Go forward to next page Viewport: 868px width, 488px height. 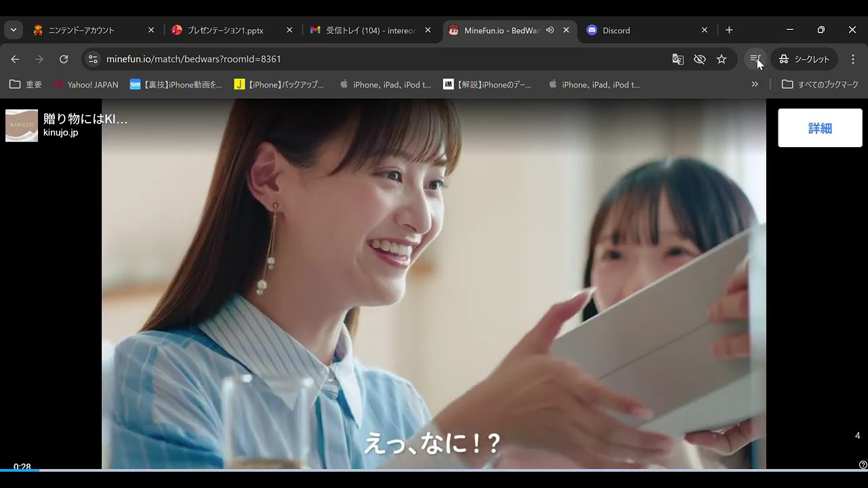tap(39, 59)
